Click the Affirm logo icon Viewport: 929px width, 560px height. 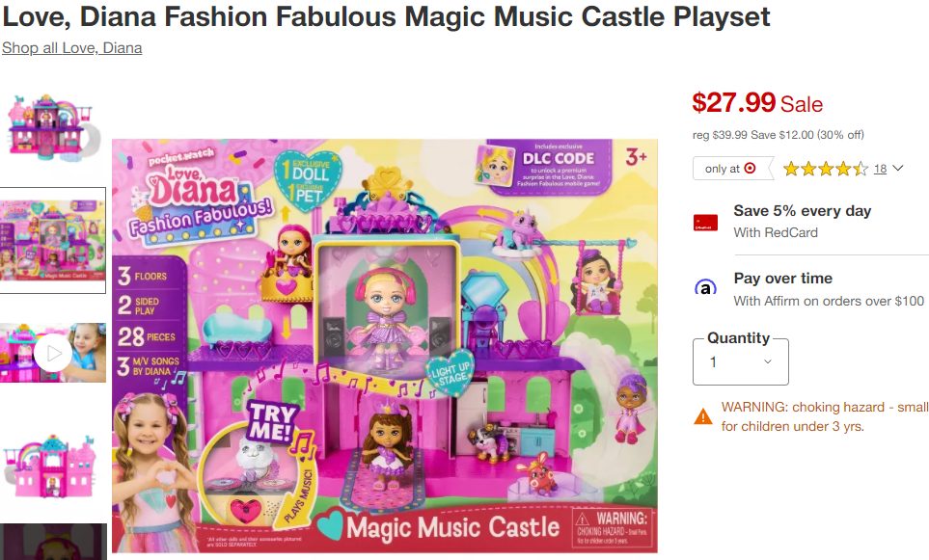(x=705, y=288)
